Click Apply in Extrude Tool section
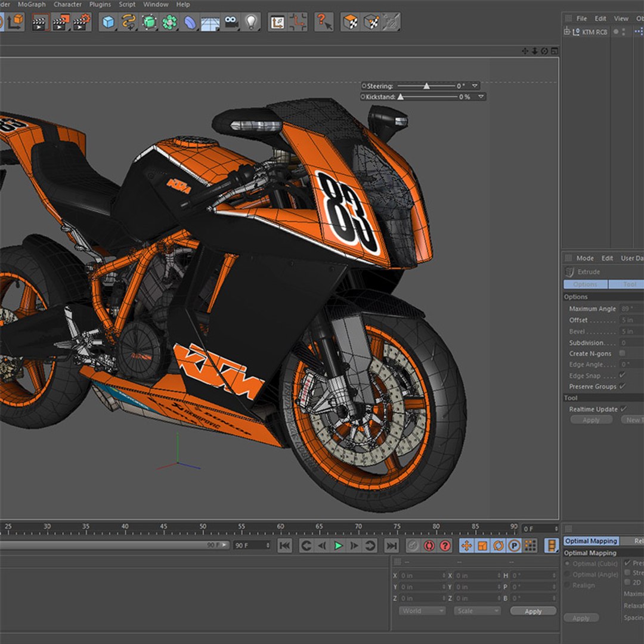 [x=591, y=420]
